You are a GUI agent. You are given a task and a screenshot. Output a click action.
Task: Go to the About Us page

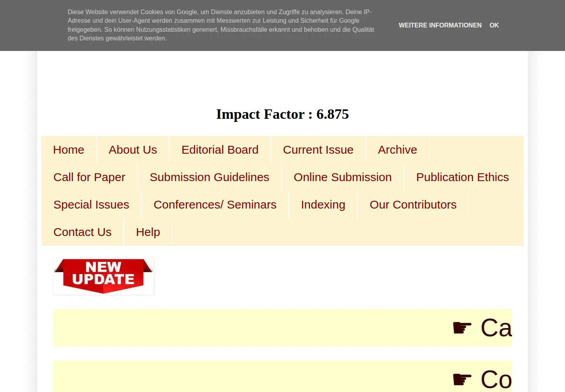tap(133, 150)
